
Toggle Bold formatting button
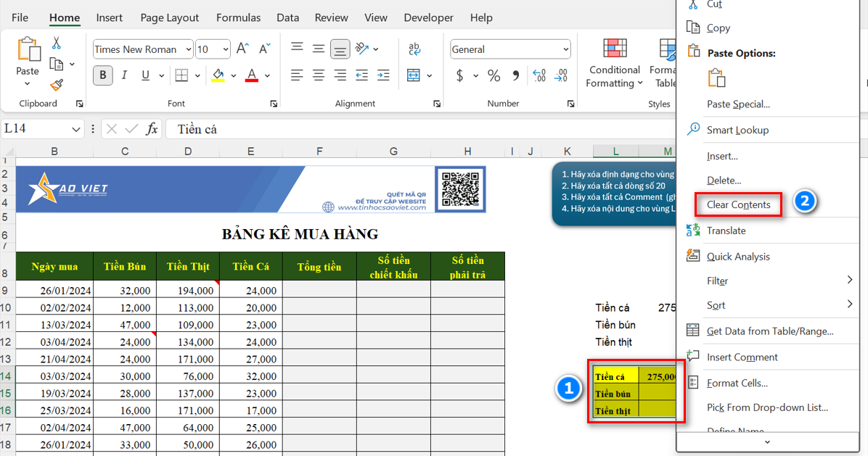[102, 75]
